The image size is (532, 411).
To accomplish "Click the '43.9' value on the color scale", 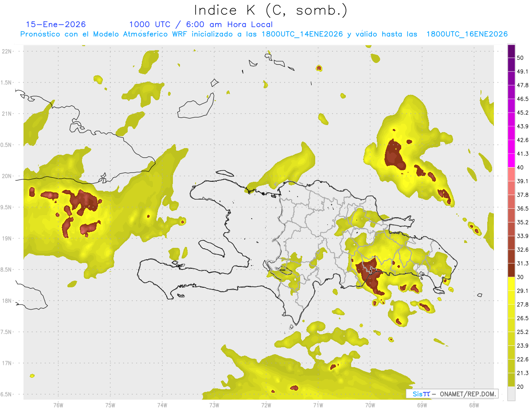I will click(523, 126).
